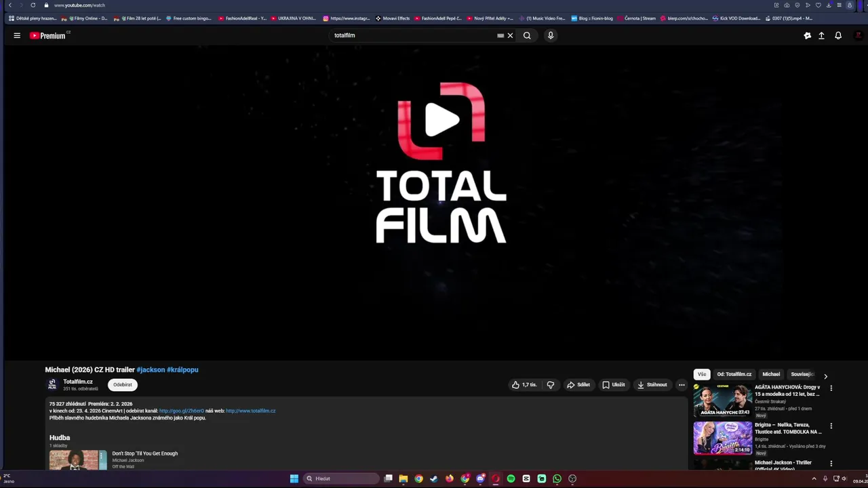
Task: Open the YouTube guide hamburger menu
Action: pos(17,35)
